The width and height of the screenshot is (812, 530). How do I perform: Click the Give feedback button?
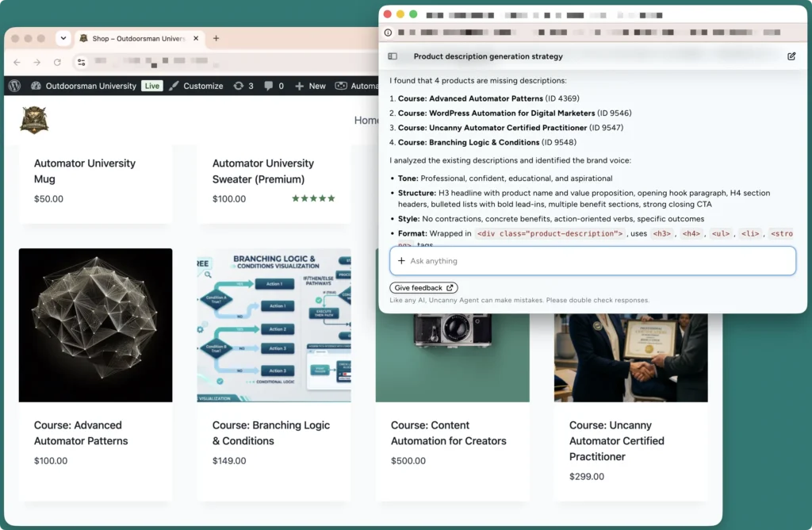(x=423, y=287)
